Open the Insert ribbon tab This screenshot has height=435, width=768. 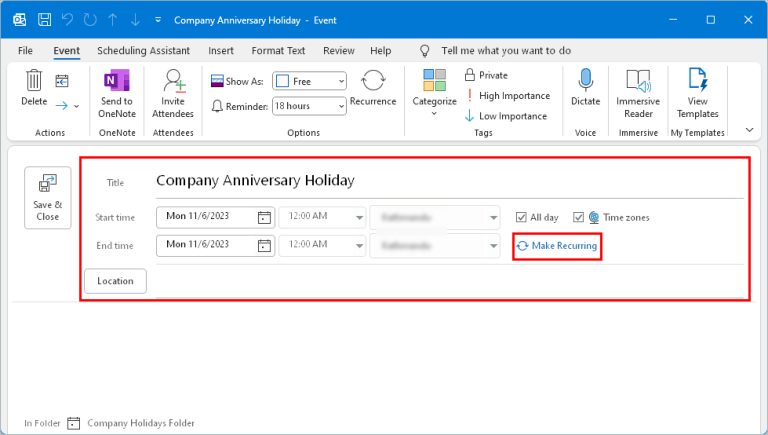coord(221,50)
